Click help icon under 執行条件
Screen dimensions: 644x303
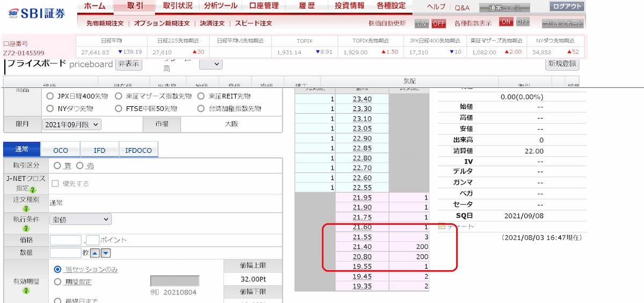[25, 228]
